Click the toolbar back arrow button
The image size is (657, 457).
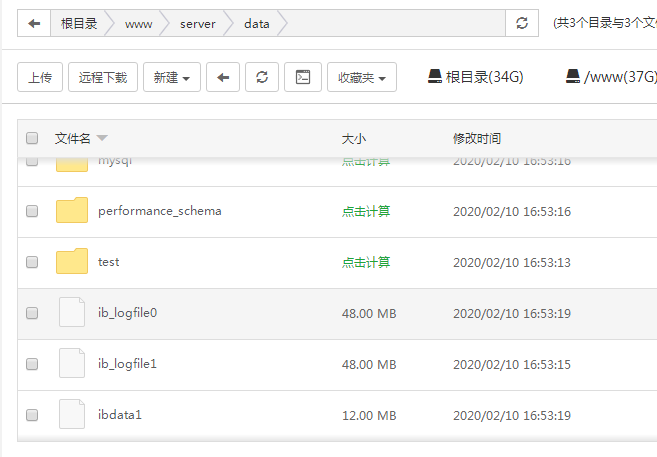click(x=223, y=77)
